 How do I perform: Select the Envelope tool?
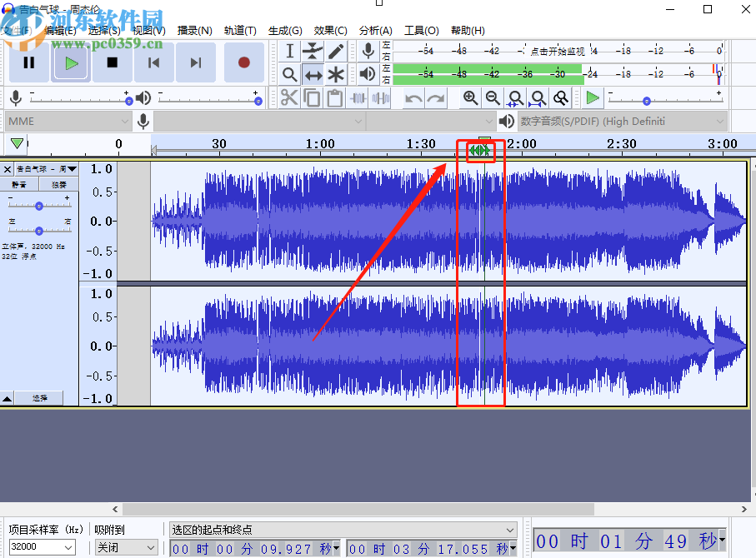pos(313,52)
